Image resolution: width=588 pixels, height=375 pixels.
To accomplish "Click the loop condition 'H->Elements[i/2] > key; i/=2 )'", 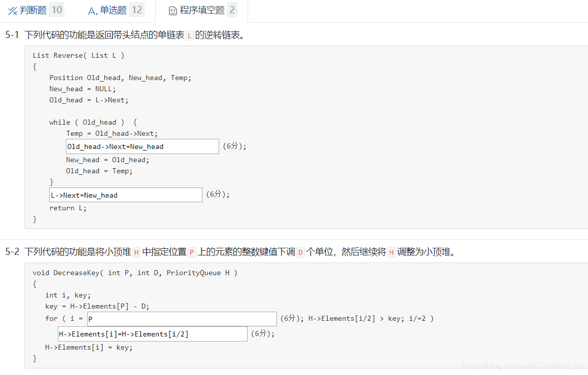I will coord(371,318).
